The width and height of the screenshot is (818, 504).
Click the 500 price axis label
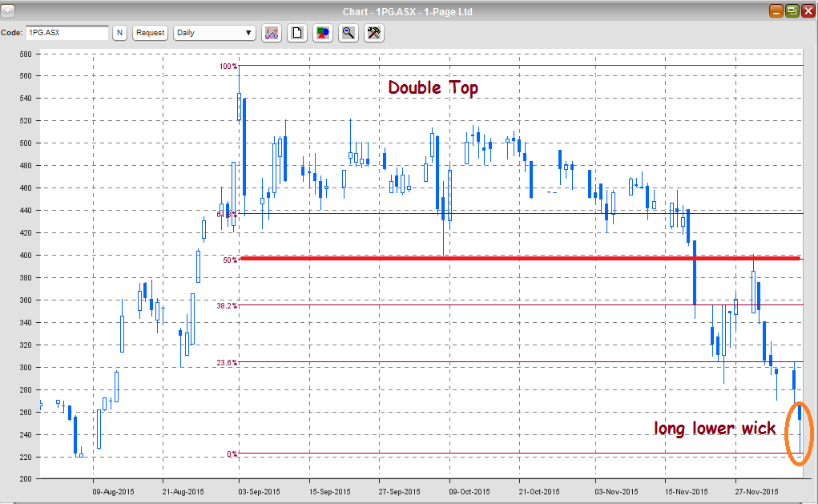pyautogui.click(x=26, y=143)
